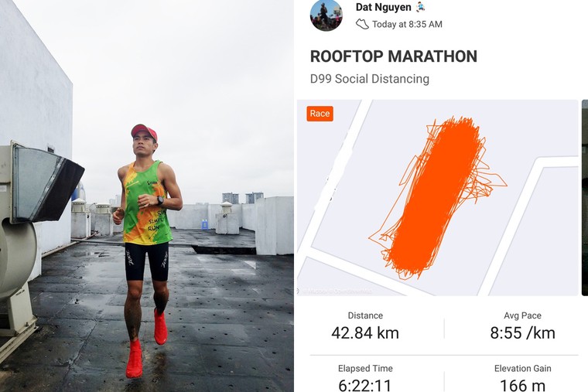Open the Dat Nguyen name link

point(383,7)
